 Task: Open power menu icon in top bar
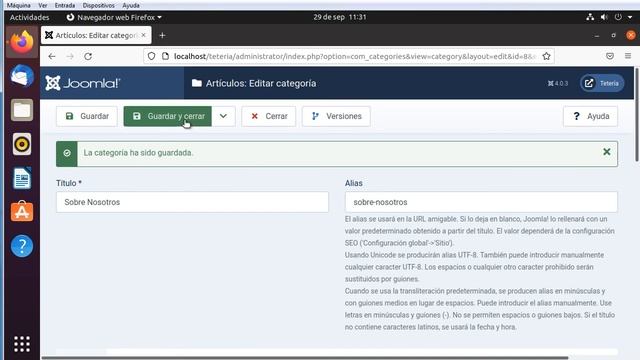(x=618, y=17)
